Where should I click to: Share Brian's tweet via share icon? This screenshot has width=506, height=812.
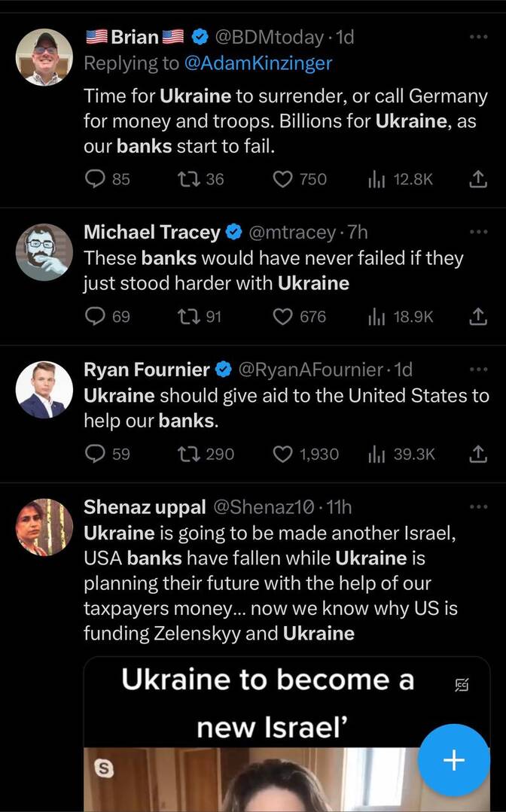tap(477, 179)
